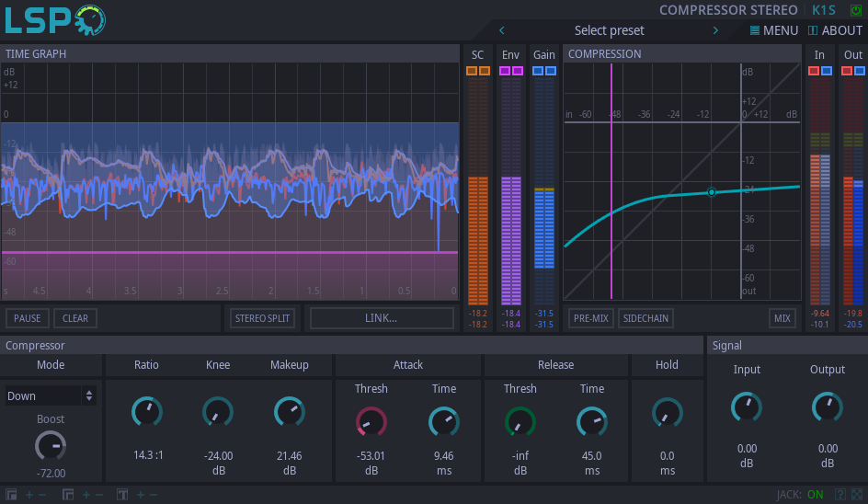Click the Release Time knob
868x504 pixels.
point(592,422)
